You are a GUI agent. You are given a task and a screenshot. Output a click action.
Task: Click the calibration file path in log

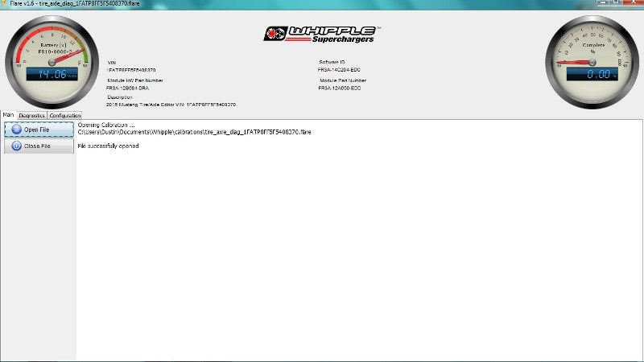pyautogui.click(x=194, y=131)
